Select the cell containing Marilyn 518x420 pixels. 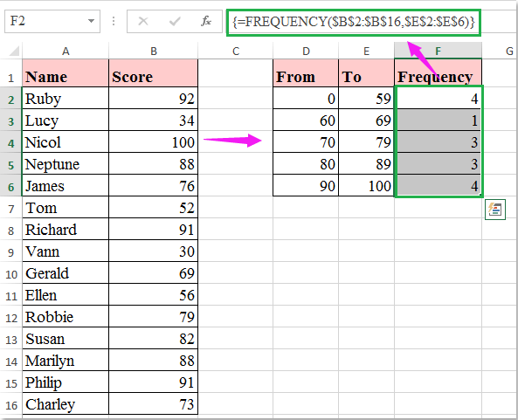[66, 360]
